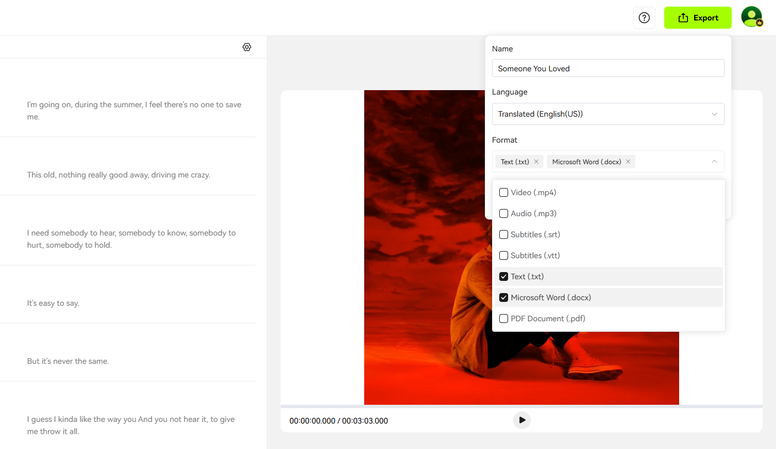776x449 pixels.
Task: Click the green Export button
Action: (x=697, y=18)
